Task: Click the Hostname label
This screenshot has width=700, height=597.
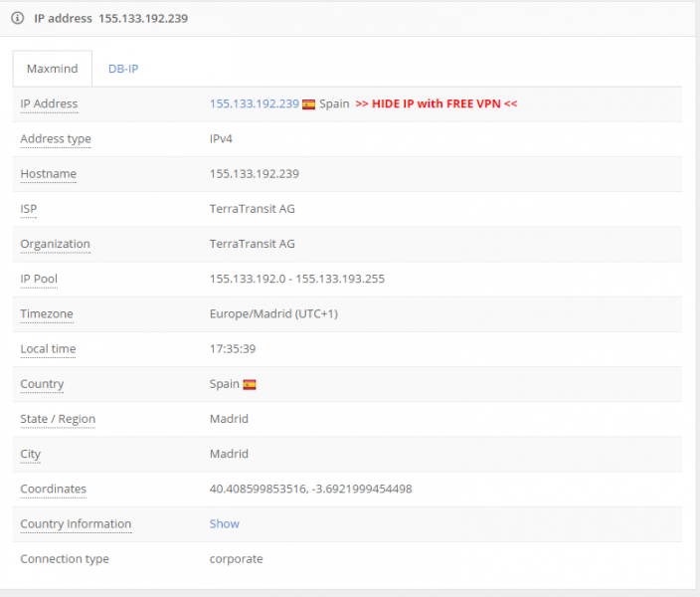Action: 49,174
